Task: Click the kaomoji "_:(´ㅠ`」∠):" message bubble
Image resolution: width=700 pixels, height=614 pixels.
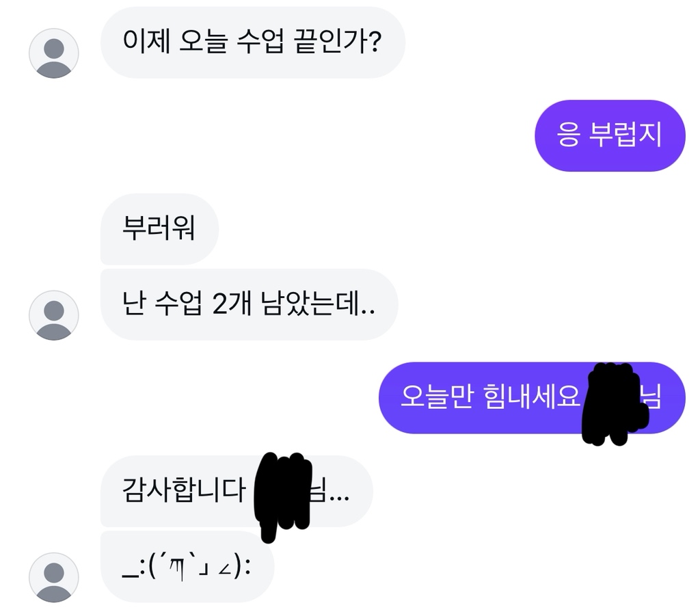Action: pyautogui.click(x=187, y=567)
